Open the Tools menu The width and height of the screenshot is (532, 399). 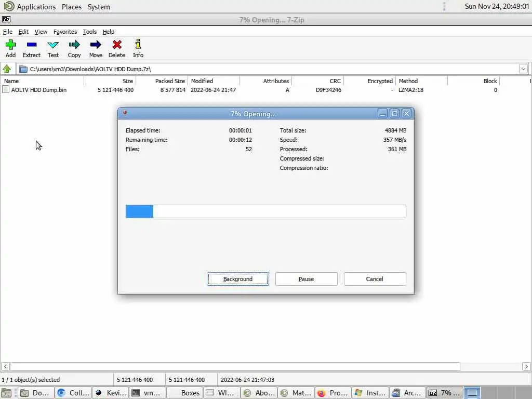[89, 32]
